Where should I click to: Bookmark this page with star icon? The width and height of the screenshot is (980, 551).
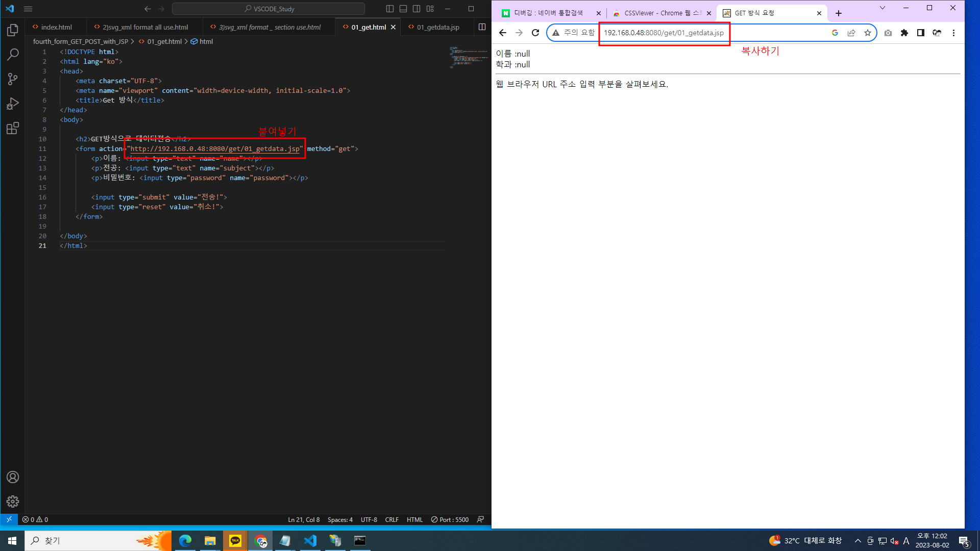coord(867,33)
